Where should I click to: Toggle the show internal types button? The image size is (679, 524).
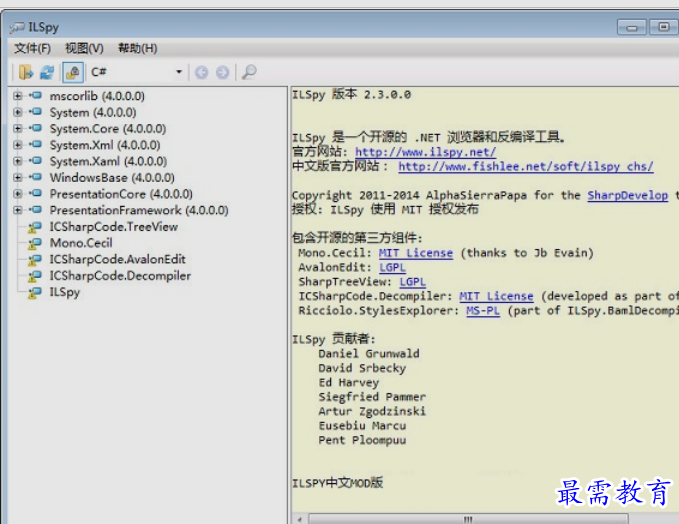click(x=73, y=72)
